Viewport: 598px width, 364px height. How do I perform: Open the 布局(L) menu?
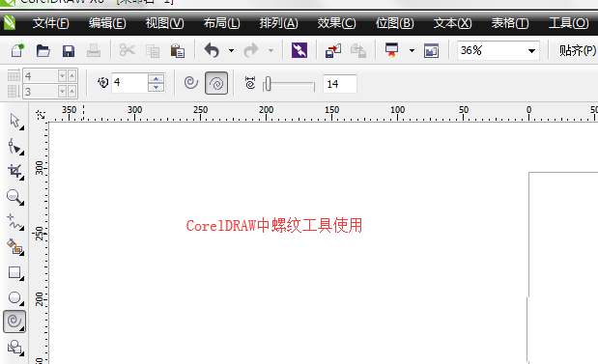tap(221, 23)
